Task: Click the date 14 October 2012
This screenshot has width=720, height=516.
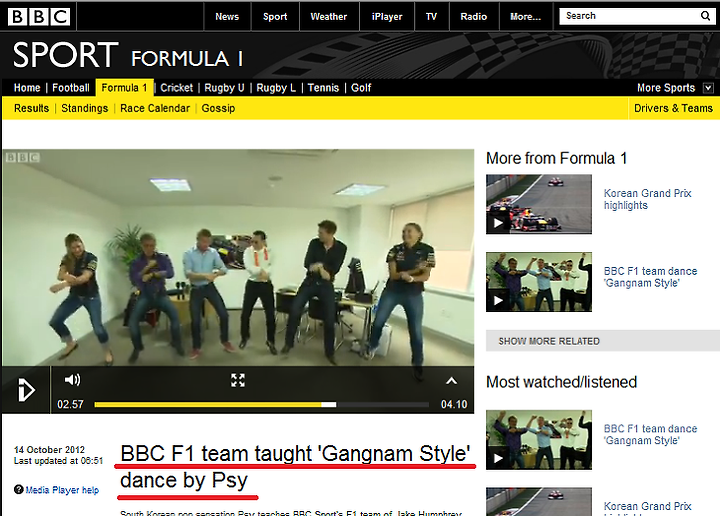Action: (x=49, y=450)
